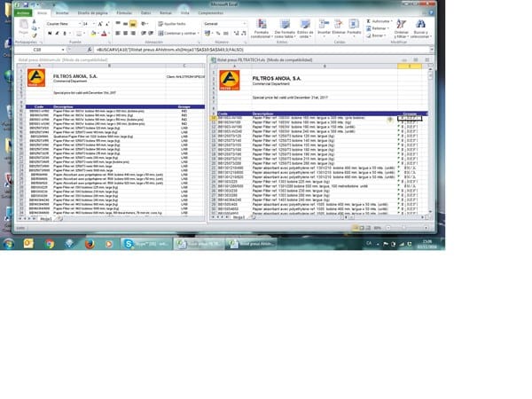Click Formato cells button
The height and width of the screenshot is (399, 532).
pos(354,27)
